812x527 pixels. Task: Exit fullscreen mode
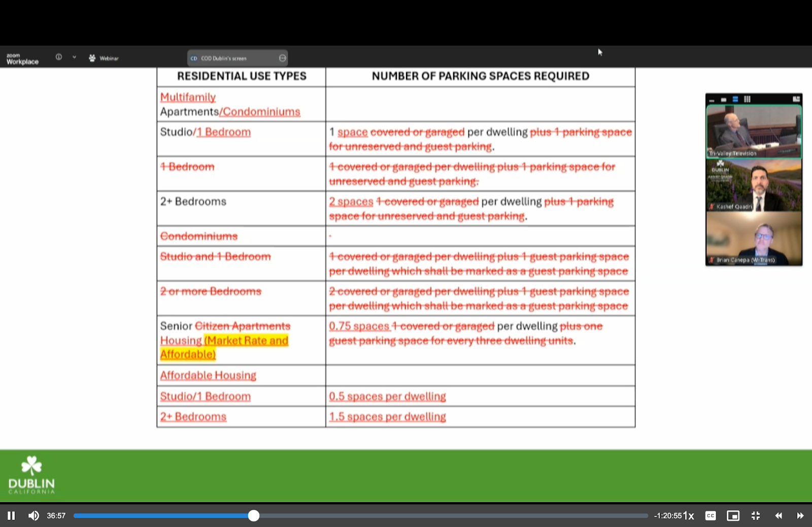(x=756, y=515)
